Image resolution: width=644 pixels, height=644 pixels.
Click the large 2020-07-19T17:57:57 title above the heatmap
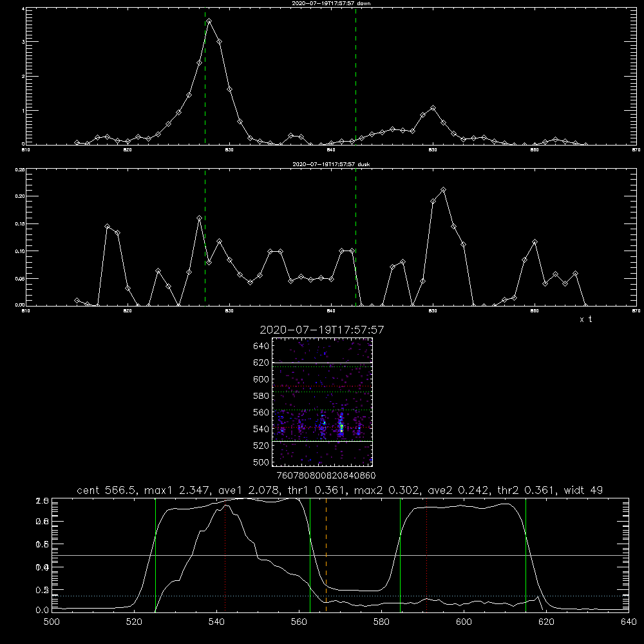click(322, 330)
